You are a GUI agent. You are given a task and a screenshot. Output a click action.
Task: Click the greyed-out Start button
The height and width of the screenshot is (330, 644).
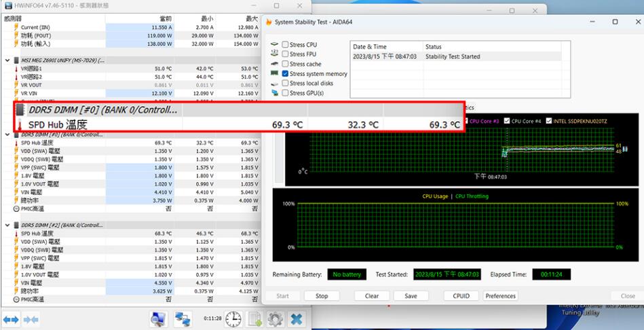282,296
